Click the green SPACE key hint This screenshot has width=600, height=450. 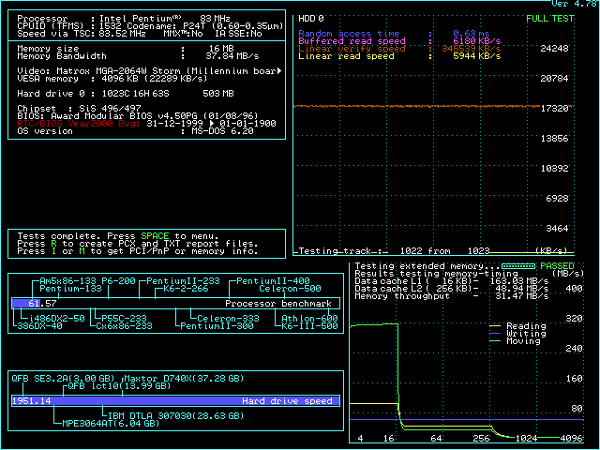155,236
